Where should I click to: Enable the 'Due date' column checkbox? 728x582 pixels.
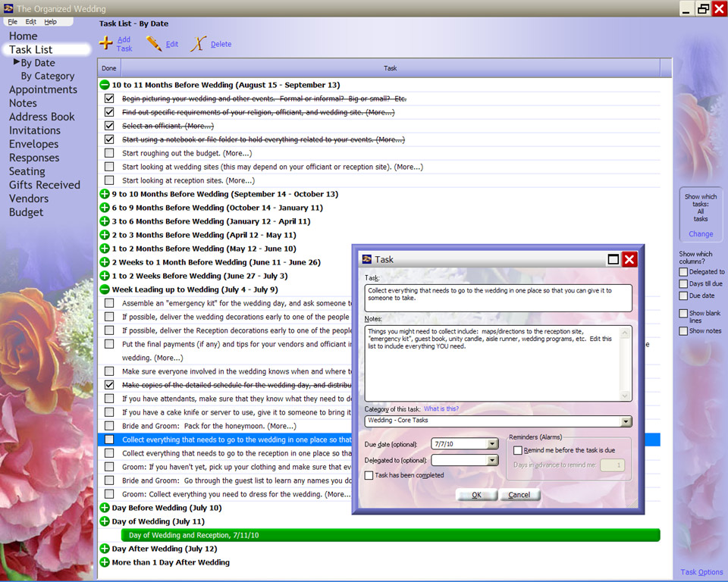coord(683,296)
